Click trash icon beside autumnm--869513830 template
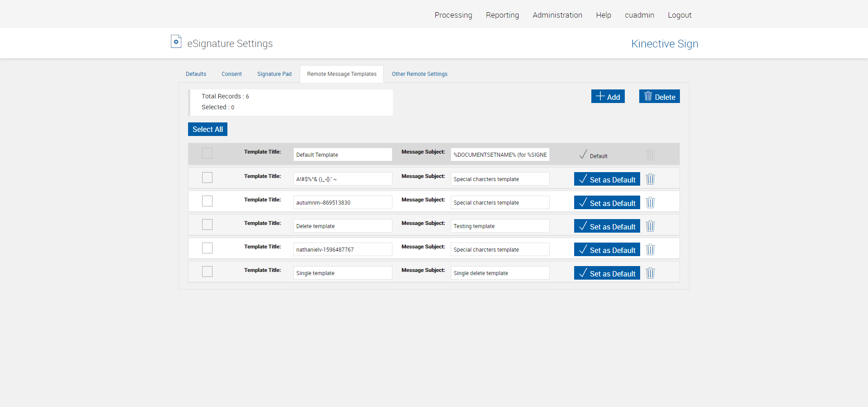This screenshot has height=407, width=868. pos(650,202)
